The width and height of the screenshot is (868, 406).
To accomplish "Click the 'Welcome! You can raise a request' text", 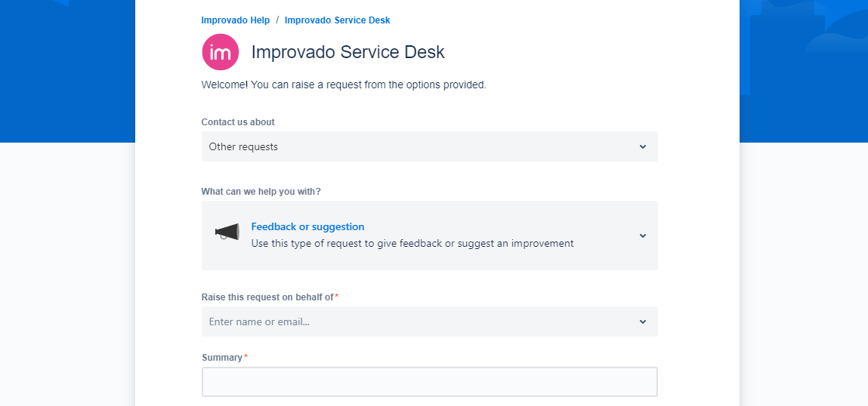I will (344, 85).
